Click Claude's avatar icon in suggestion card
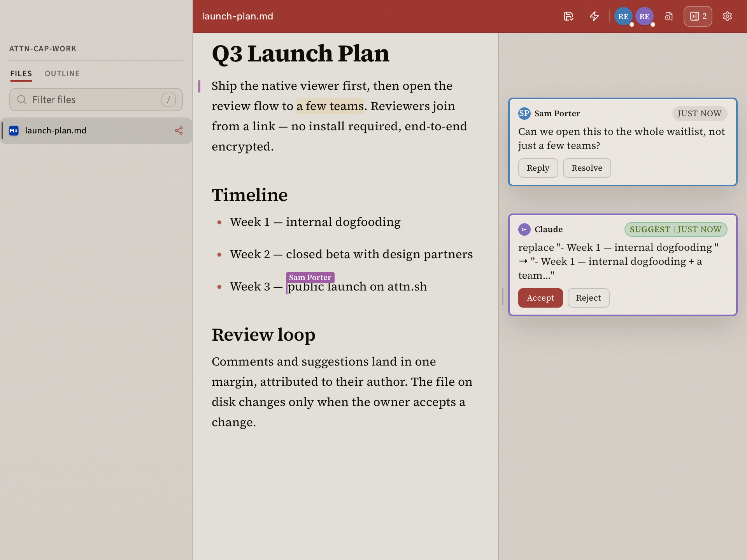 pos(524,229)
